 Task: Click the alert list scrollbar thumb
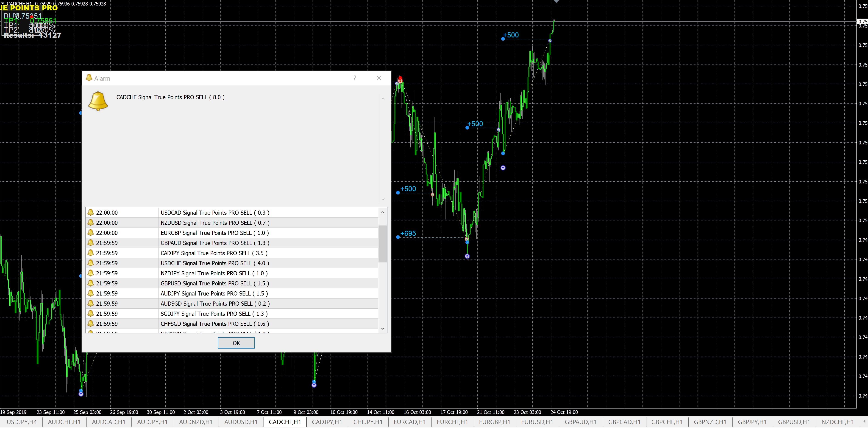(x=382, y=244)
